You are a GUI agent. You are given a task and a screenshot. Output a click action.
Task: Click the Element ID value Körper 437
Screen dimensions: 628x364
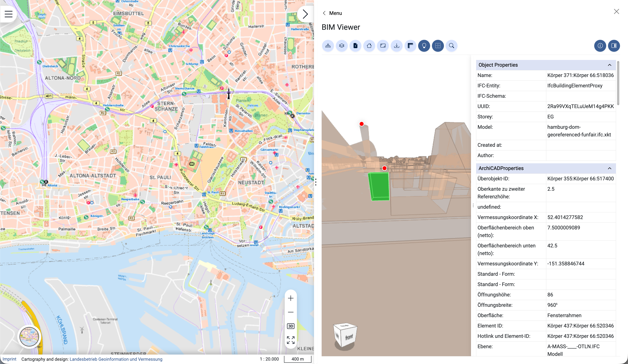coord(580,326)
